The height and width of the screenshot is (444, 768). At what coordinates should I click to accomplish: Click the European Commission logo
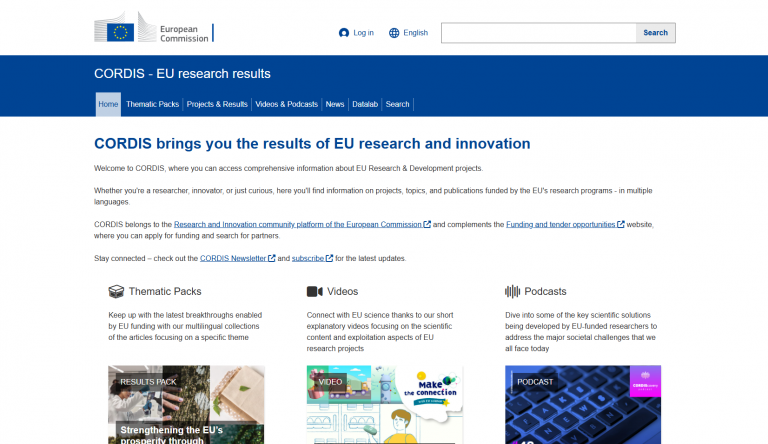pos(152,31)
